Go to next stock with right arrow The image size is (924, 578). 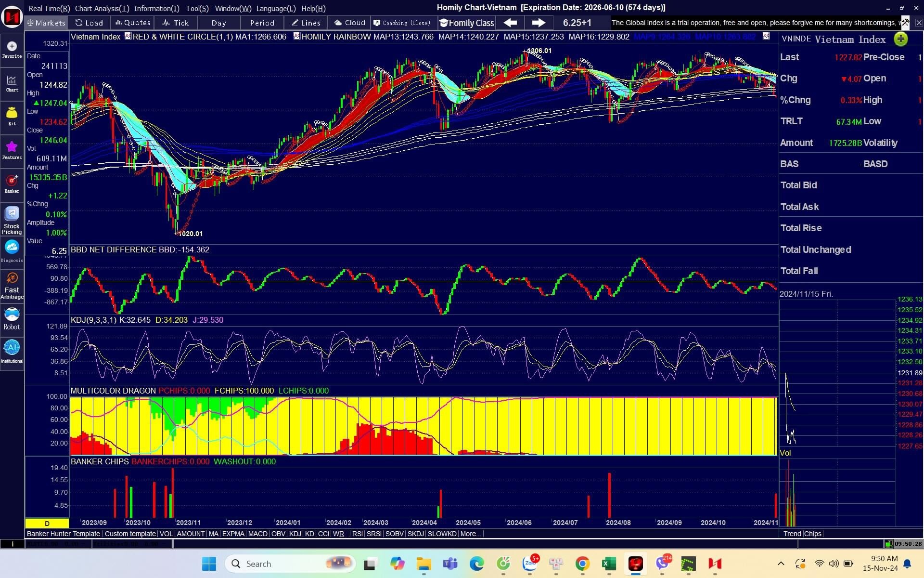pos(538,23)
